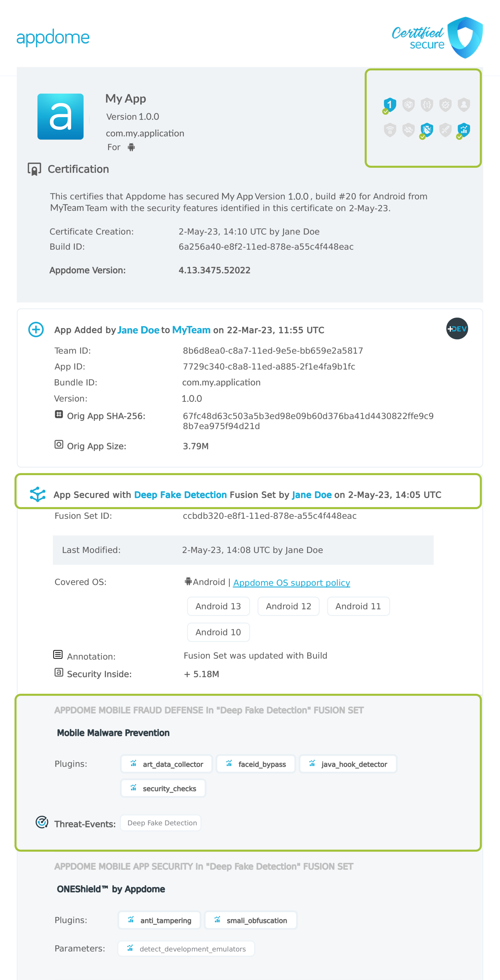Screen dimensions: 500x980
Task: Click the greyed Wi-Fi lock shield badge
Action: point(390,130)
